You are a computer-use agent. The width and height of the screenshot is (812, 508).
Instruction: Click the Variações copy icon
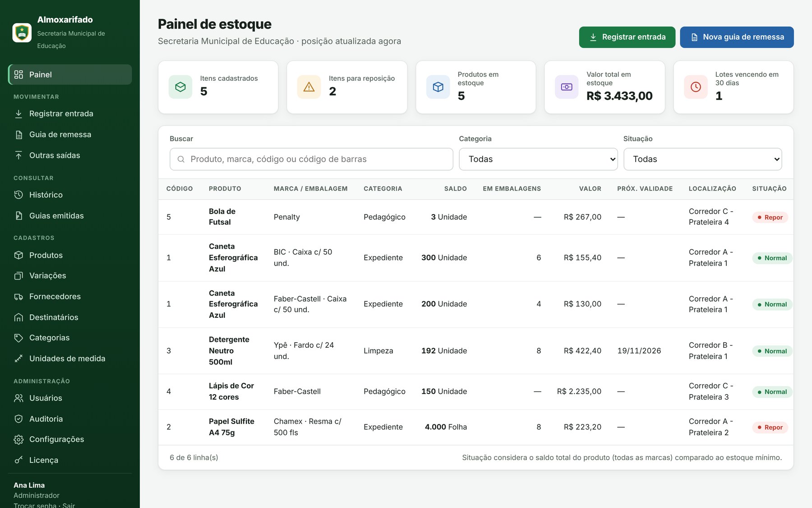coord(18,275)
